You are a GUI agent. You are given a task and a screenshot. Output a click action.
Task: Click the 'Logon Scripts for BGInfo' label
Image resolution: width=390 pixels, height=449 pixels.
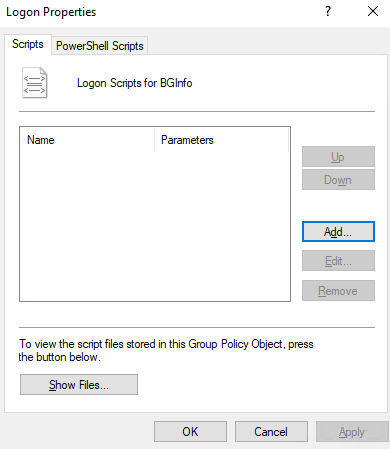135,83
